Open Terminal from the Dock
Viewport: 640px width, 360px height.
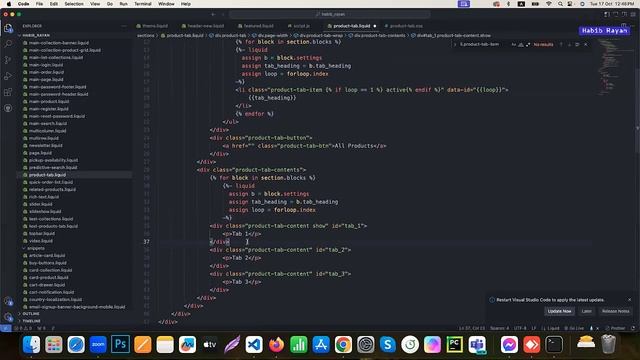[x=554, y=344]
